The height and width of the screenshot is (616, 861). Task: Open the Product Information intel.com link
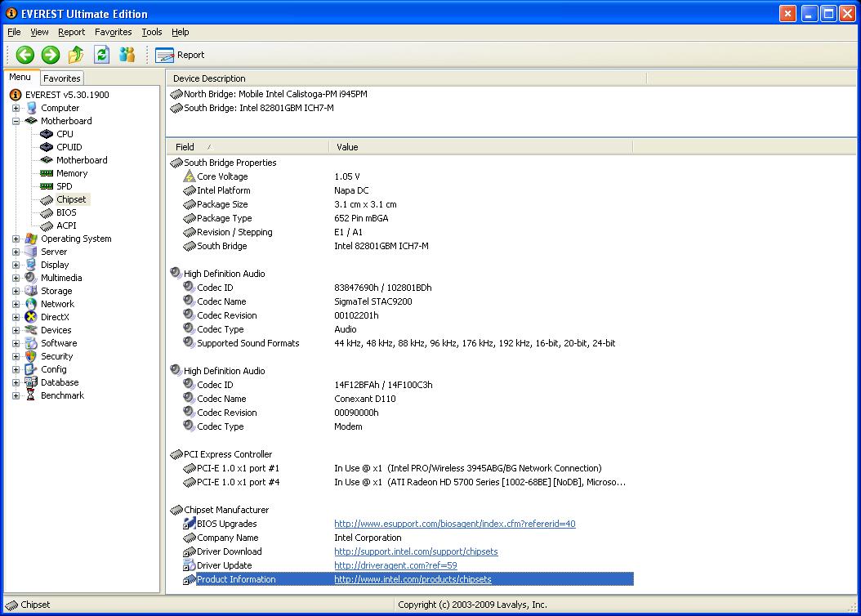pos(413,579)
